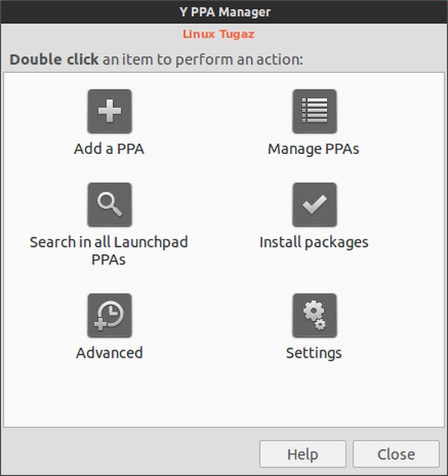Image resolution: width=448 pixels, height=476 pixels.
Task: Click the 'Double click an item' instruction text
Action: point(156,59)
